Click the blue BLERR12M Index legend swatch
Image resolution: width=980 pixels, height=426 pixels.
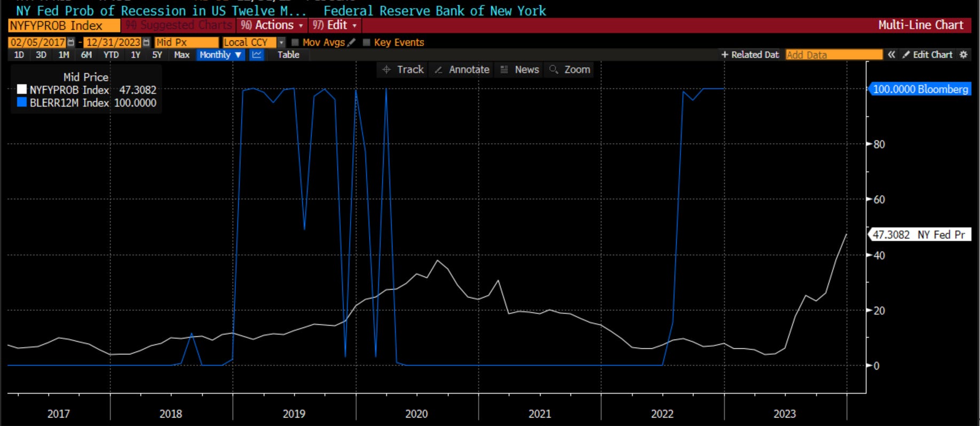point(22,102)
